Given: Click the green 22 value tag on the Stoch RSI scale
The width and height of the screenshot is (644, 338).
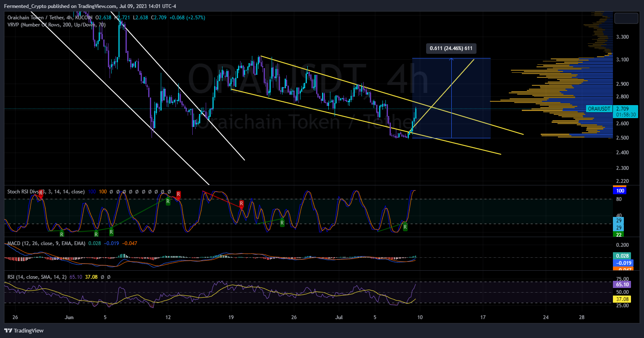Looking at the screenshot, I should point(619,235).
